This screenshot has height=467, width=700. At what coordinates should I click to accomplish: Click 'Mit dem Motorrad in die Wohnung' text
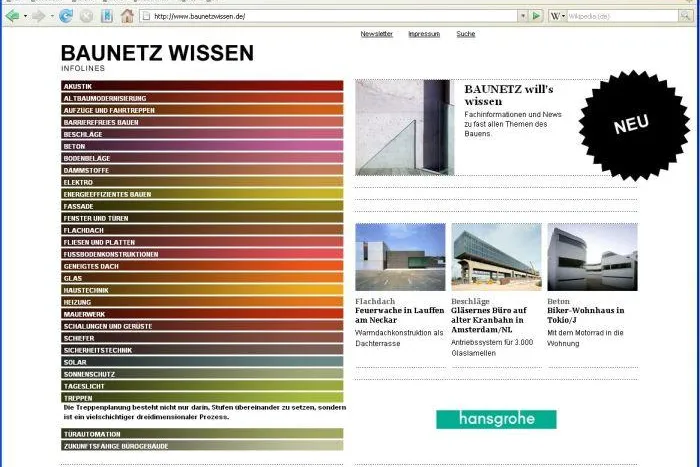(x=585, y=338)
